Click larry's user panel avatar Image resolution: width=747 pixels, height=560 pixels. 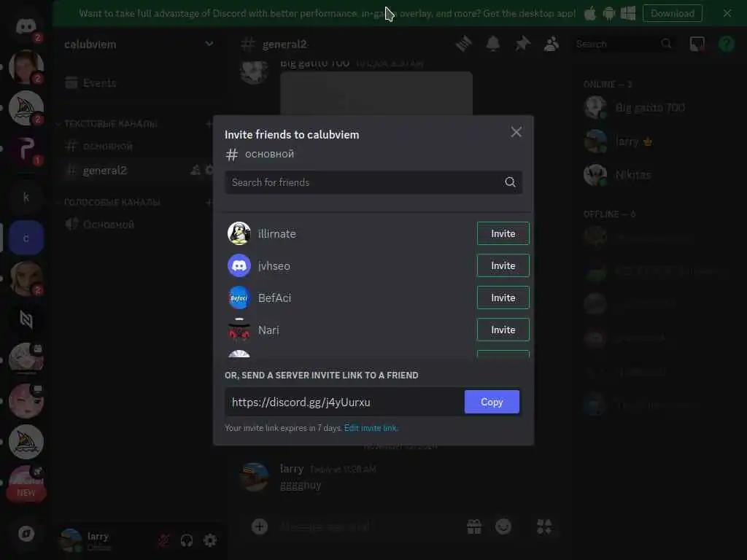[x=71, y=540]
